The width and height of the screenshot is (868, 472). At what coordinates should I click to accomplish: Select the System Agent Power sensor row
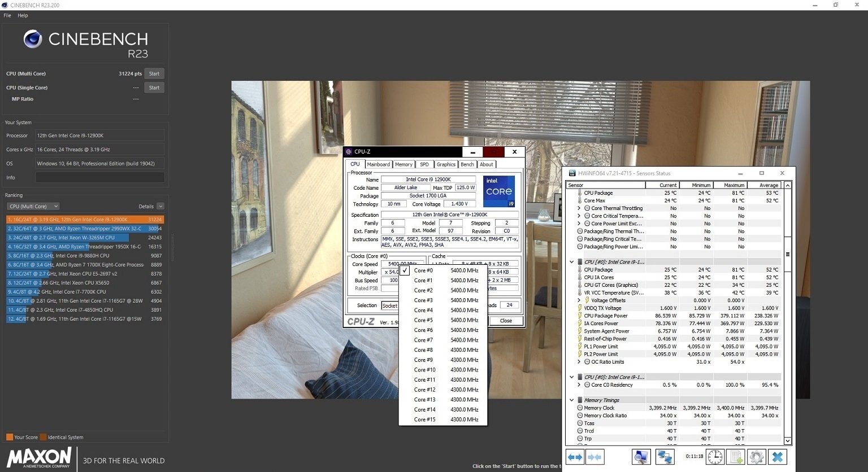pyautogui.click(x=675, y=331)
